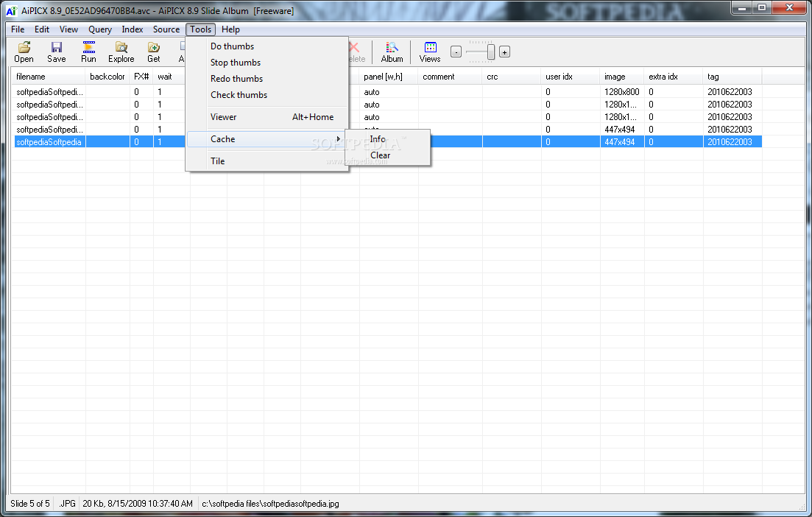Click the Save toolbar icon

57,52
